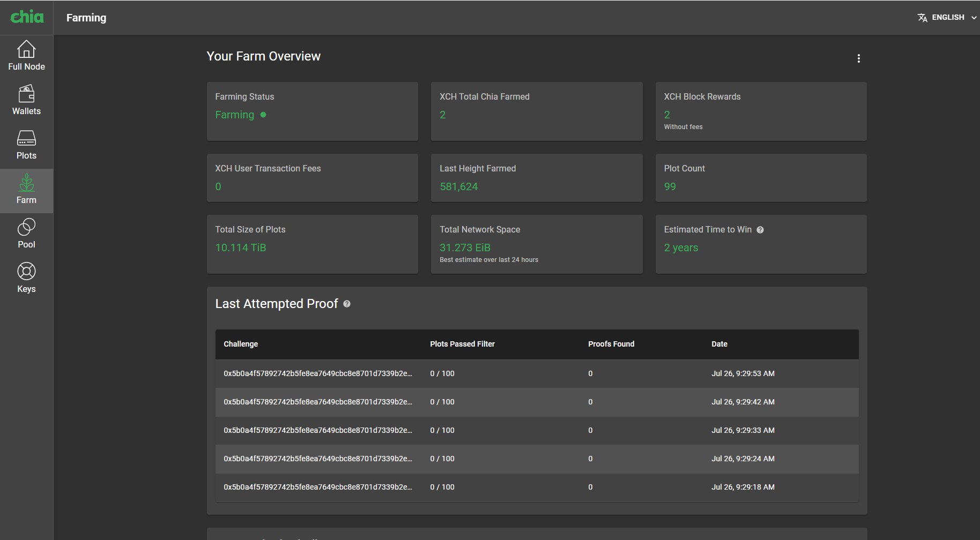Click 0 / 100 in 9:29:53 AM row
The height and width of the screenshot is (540, 980).
point(442,373)
